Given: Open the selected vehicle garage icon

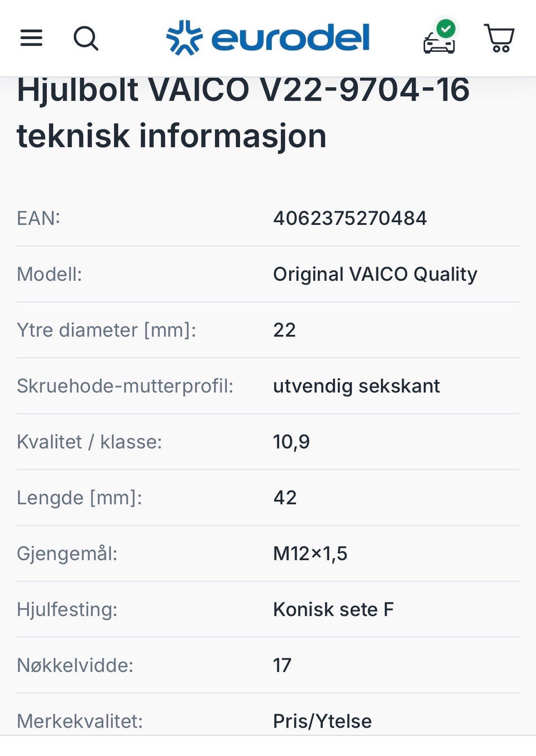Looking at the screenshot, I should [x=440, y=38].
